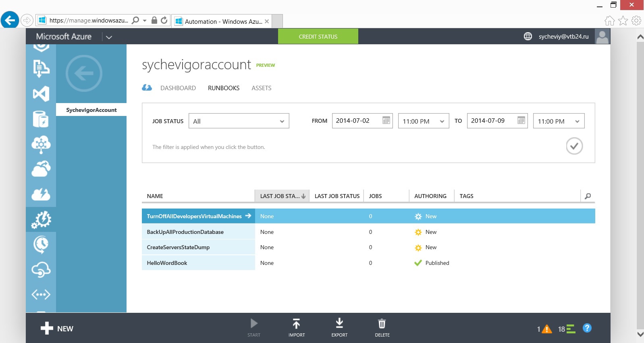Open the HDInsight cluster sidebar icon

coord(41,144)
